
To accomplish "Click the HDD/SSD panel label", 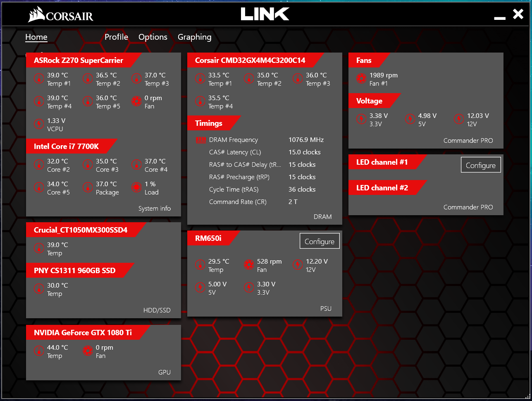I will (157, 310).
